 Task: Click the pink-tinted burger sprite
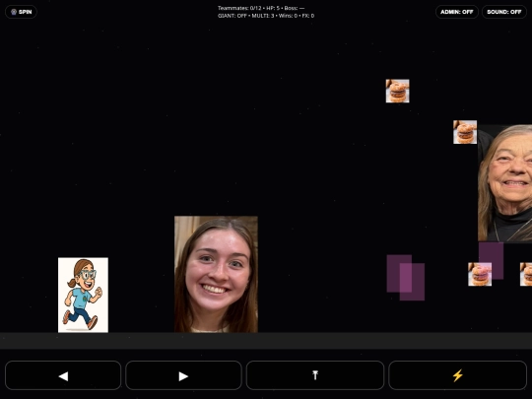point(480,274)
